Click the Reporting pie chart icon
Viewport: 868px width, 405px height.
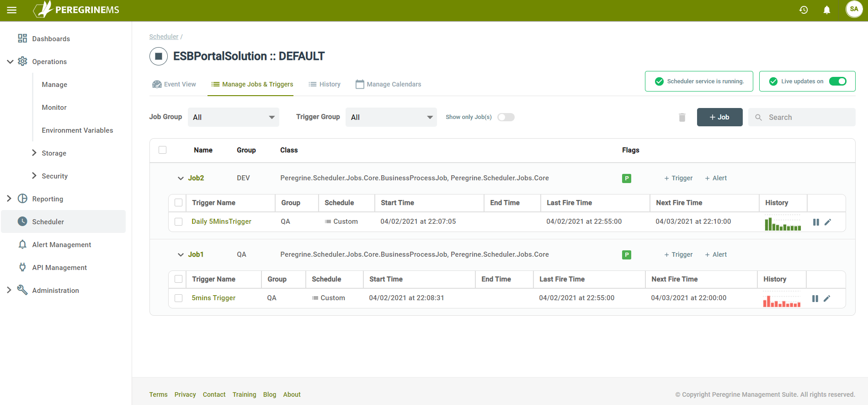point(22,199)
